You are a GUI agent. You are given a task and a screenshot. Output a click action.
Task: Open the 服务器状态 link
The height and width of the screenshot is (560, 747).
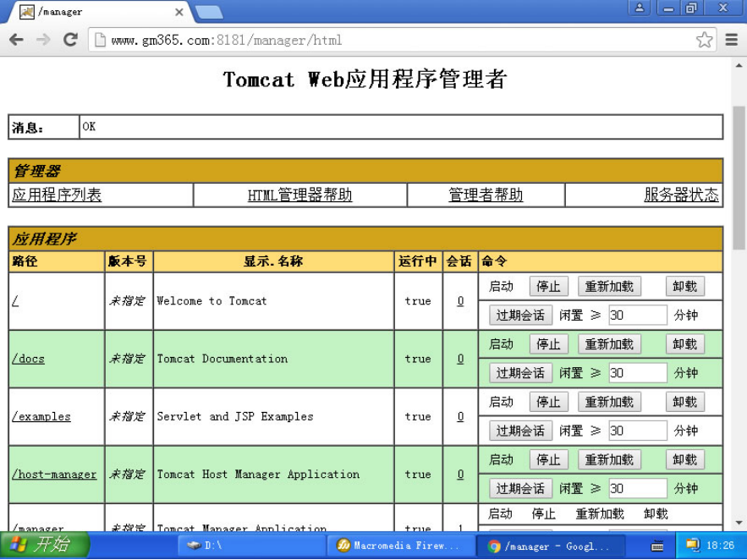point(681,195)
